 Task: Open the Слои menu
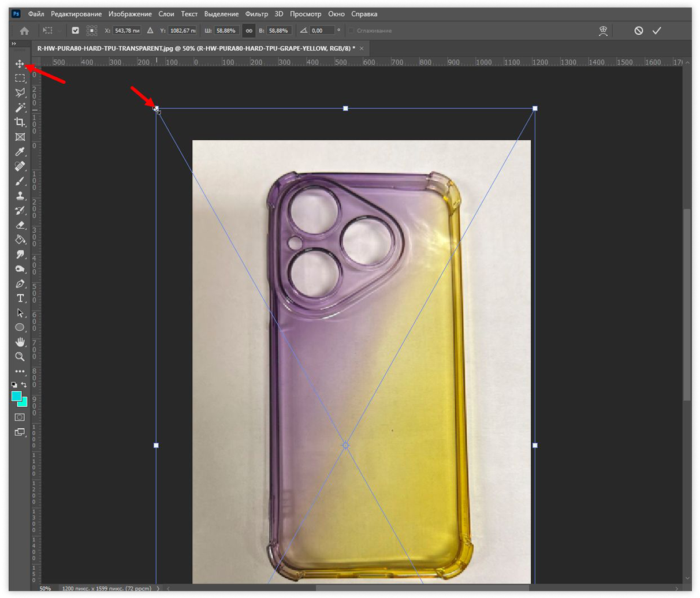click(x=166, y=14)
